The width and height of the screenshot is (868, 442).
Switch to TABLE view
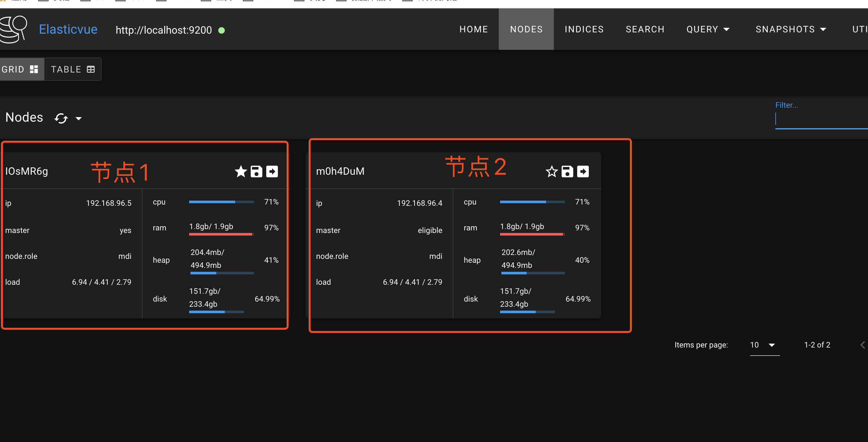point(73,69)
